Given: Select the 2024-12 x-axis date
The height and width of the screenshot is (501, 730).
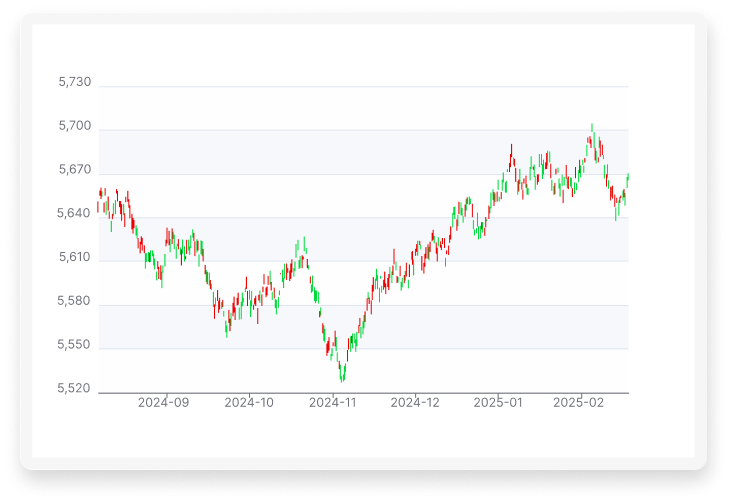Looking at the screenshot, I should click(x=414, y=403).
